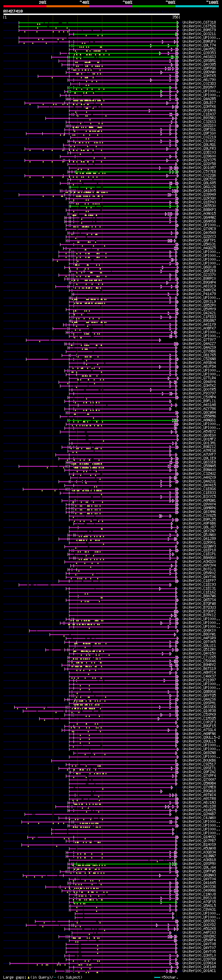The height and width of the screenshot is (980, 222).
Task: Click the 356 query length marker
Action: tap(175, 17)
